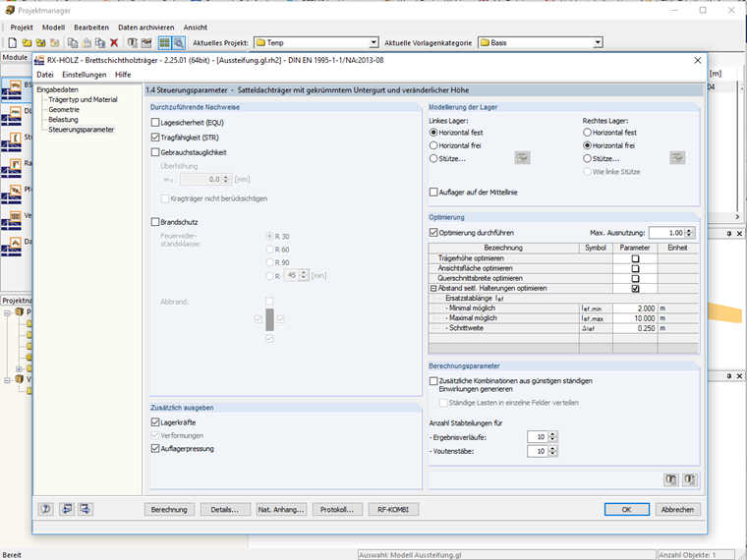Collapse first project tree node in Projektmanager
Viewport: 747px width, 560px height.
pyautogui.click(x=8, y=312)
